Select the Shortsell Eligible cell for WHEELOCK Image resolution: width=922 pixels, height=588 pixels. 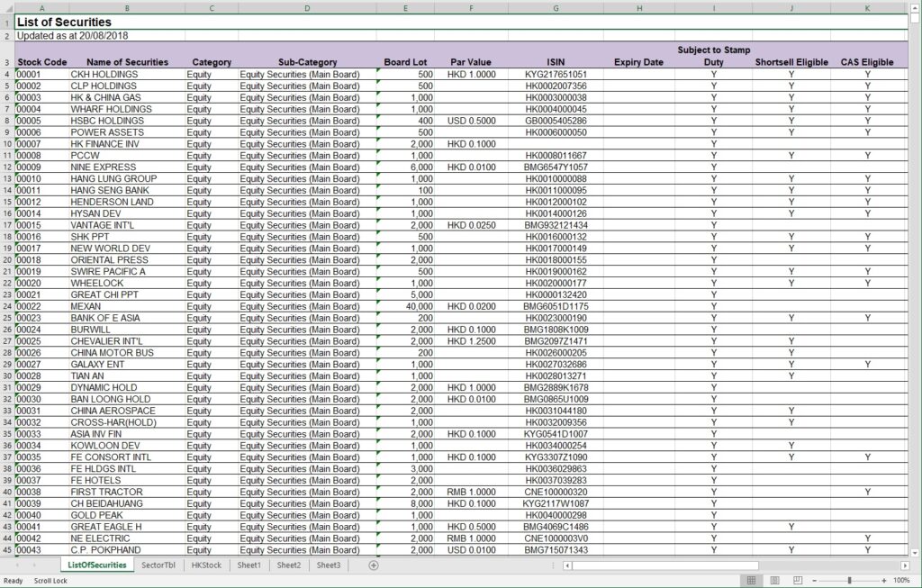tap(791, 284)
